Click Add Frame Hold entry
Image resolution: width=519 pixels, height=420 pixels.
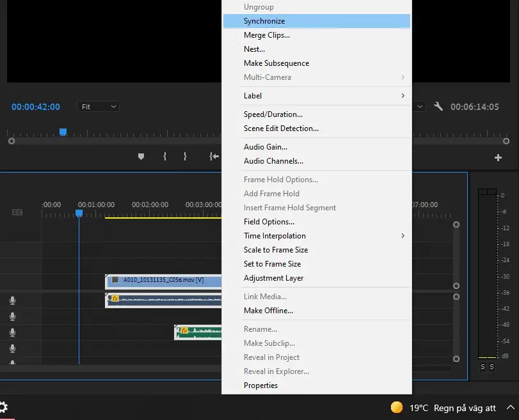pos(317,194)
